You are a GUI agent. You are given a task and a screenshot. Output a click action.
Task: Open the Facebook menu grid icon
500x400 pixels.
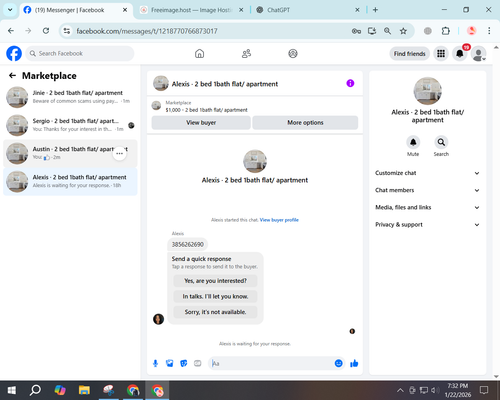tap(441, 53)
